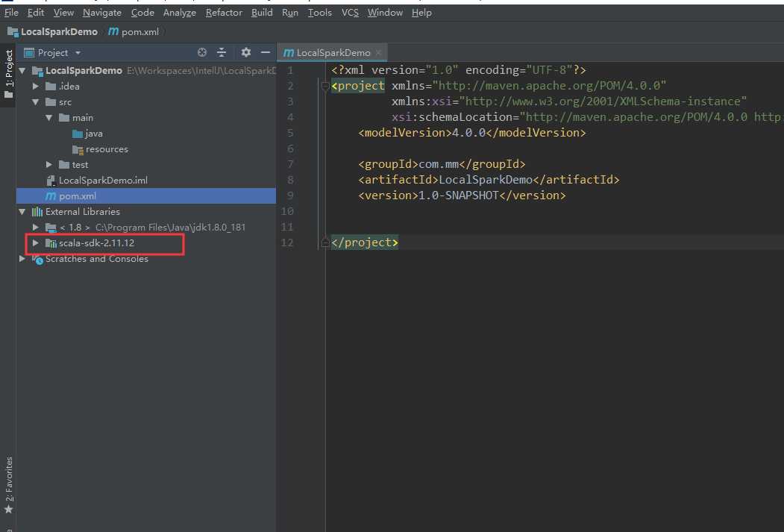The image size is (784, 532).
Task: Click the .idea folder icon
Action: point(51,86)
